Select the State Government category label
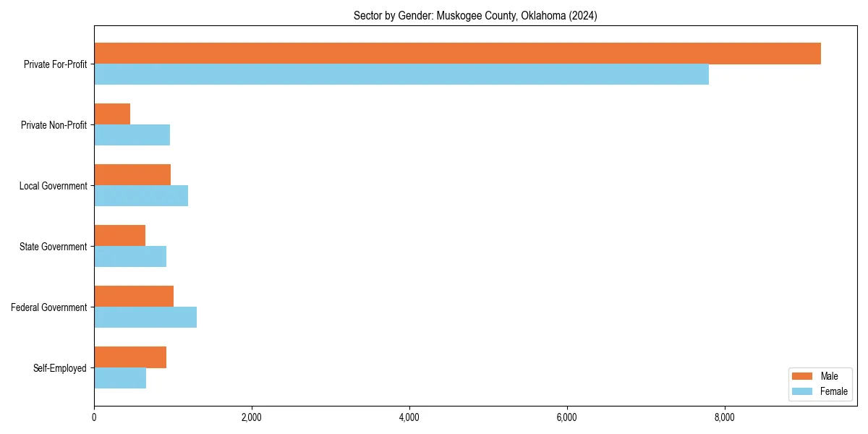 point(52,247)
